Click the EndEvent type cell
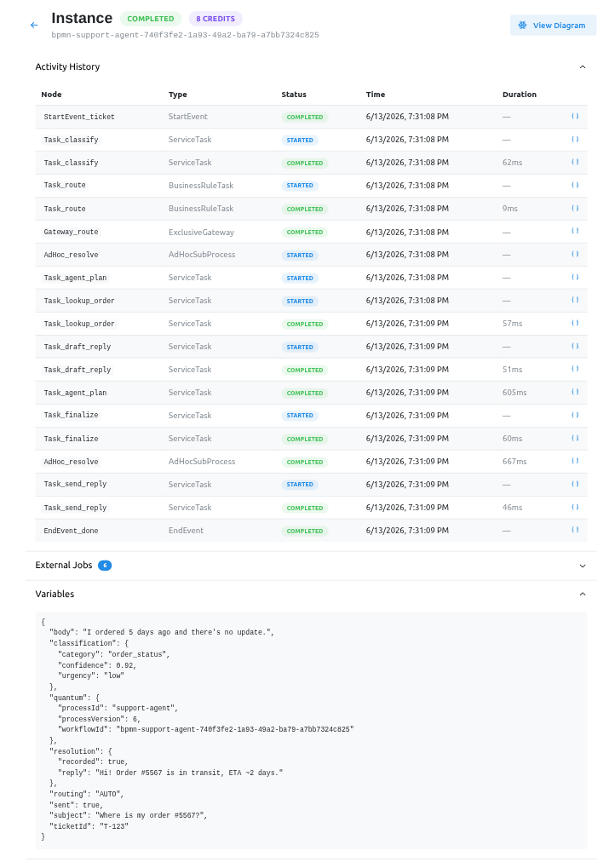Image resolution: width=609 pixels, height=868 pixels. (x=186, y=531)
